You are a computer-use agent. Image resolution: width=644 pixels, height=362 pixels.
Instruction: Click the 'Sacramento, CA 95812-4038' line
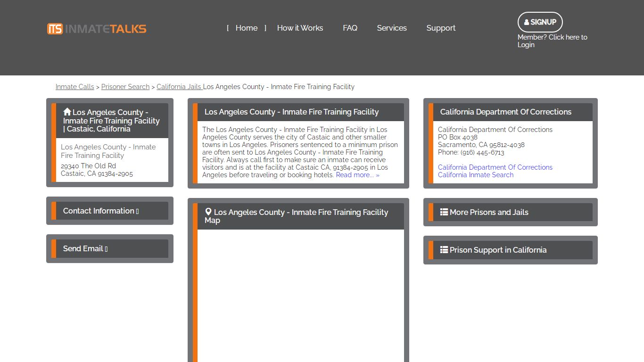pos(481,145)
